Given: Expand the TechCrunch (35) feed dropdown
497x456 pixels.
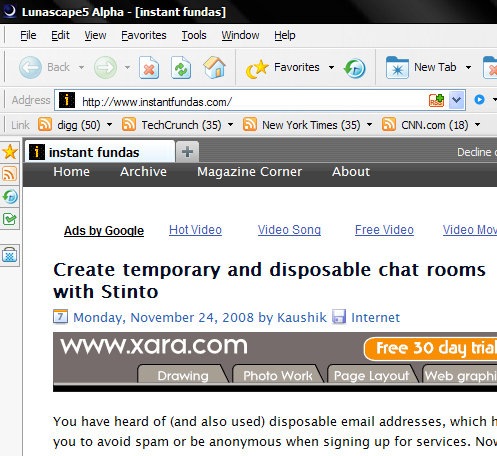Looking at the screenshot, I should (230, 125).
